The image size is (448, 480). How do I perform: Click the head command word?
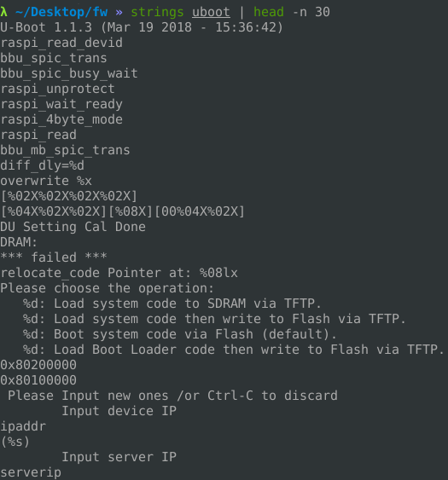click(x=269, y=12)
